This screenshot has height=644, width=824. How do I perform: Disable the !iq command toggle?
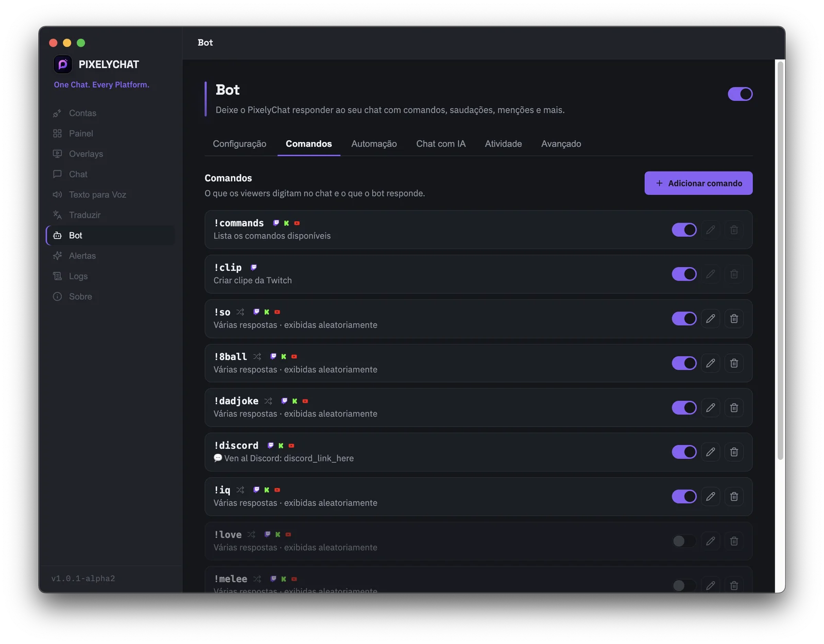[684, 497]
